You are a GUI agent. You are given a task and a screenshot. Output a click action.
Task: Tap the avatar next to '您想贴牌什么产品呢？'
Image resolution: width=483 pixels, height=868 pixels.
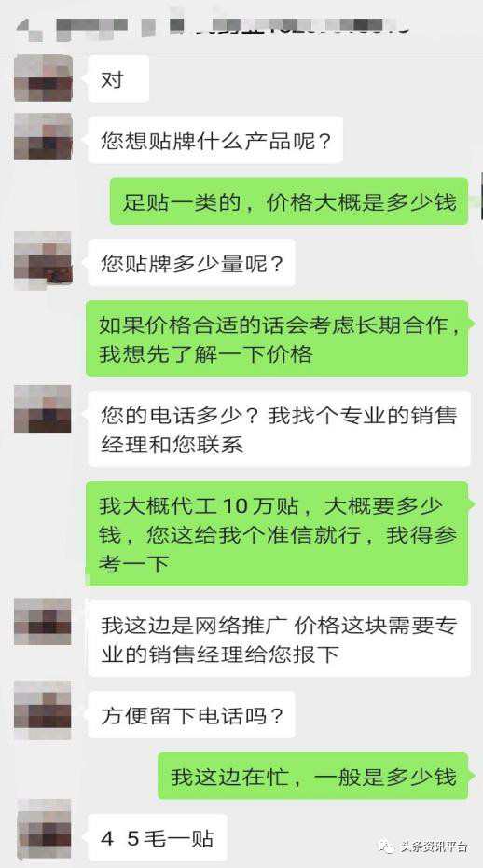coord(43,137)
